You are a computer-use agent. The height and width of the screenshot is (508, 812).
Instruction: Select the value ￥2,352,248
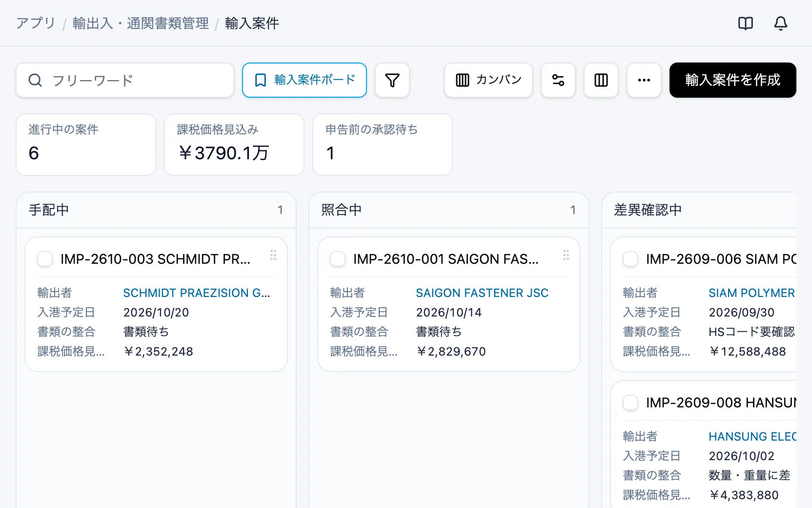(158, 351)
